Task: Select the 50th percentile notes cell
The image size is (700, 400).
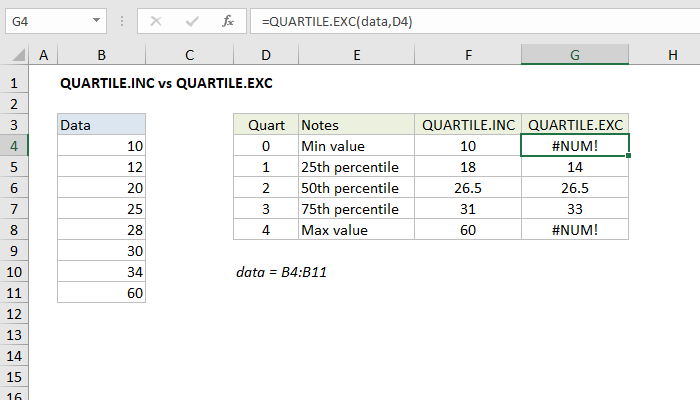Action: [356, 188]
